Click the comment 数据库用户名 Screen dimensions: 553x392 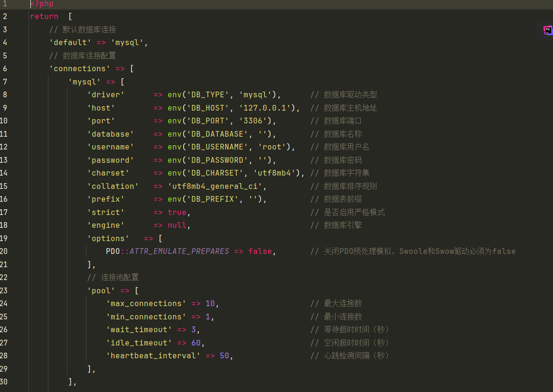tap(339, 147)
